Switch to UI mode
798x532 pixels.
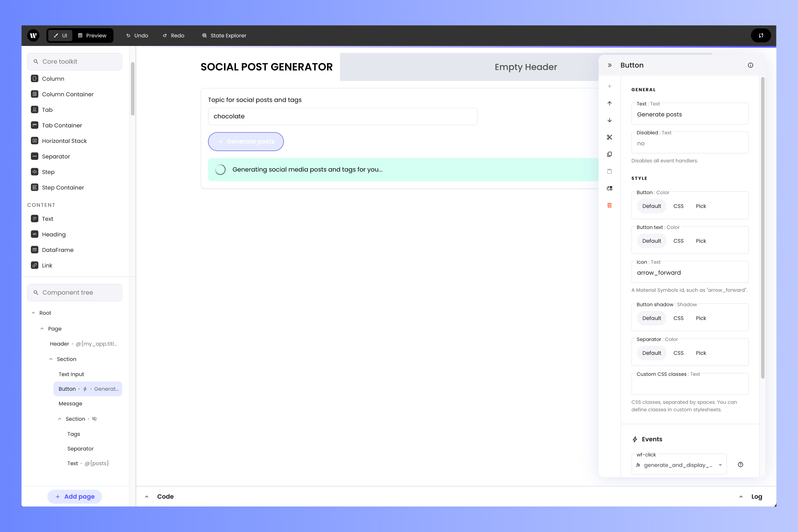[x=60, y=35]
